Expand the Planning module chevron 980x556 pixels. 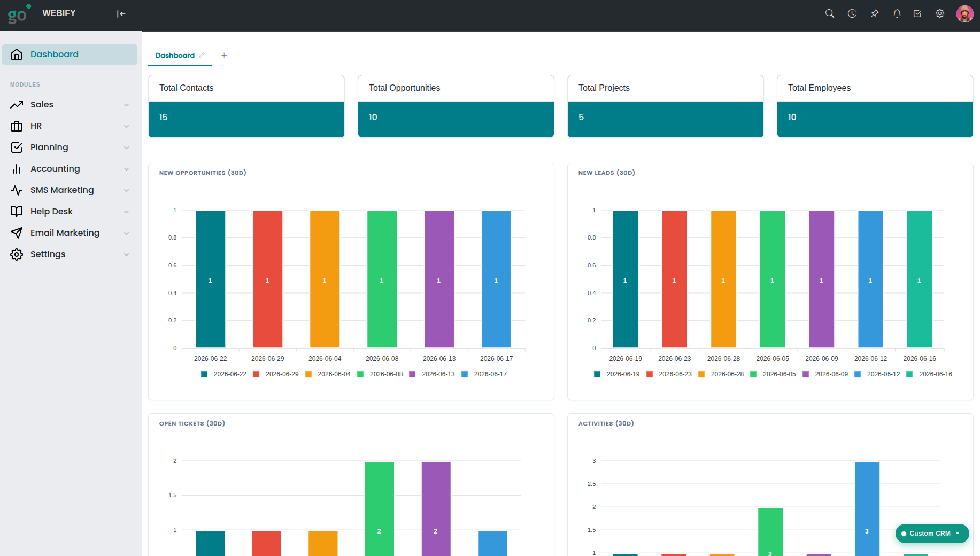pos(127,148)
